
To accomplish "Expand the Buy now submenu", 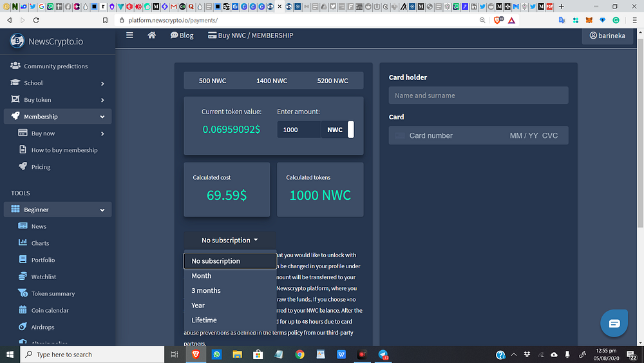I will (x=62, y=133).
